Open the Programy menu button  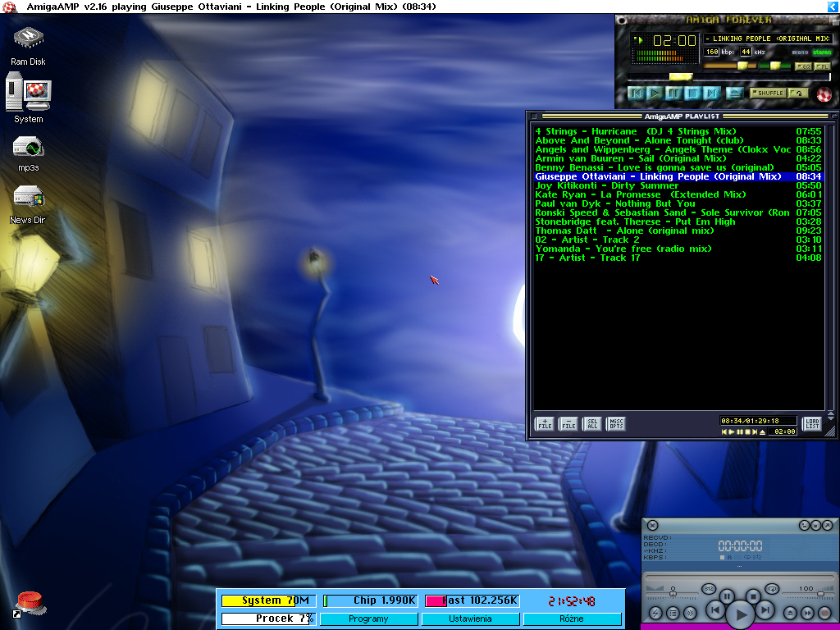pyautogui.click(x=368, y=619)
